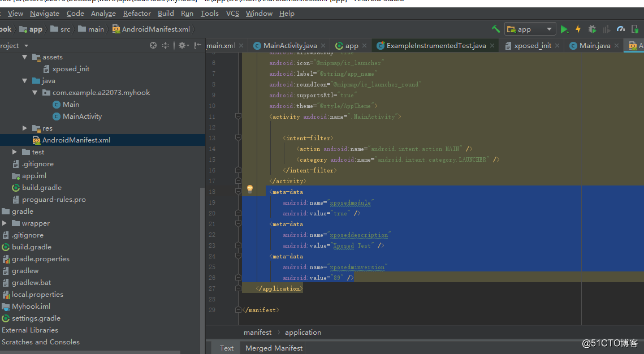Open the View menu
The width and height of the screenshot is (644, 354).
pos(15,14)
